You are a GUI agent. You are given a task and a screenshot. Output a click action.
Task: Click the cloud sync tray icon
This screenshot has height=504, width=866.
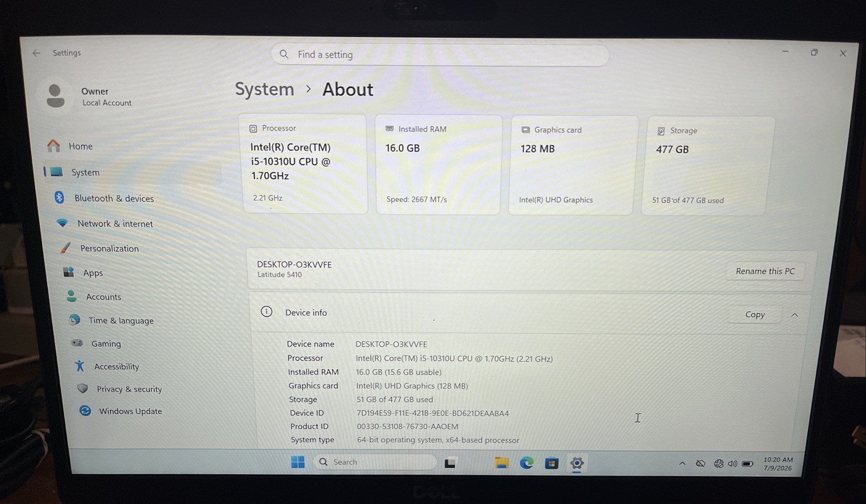pos(700,463)
